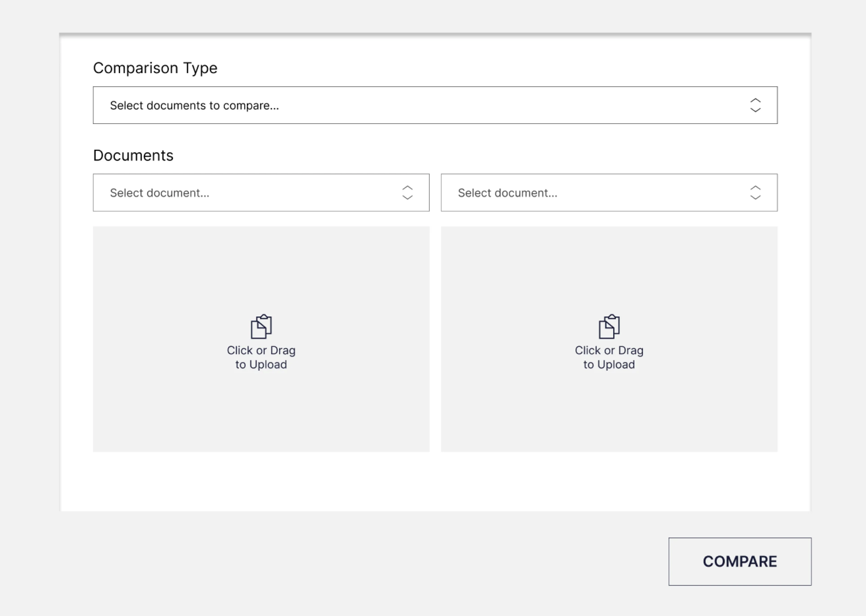
Task: Click down chevron in Comparison Type selector
Action: pyautogui.click(x=755, y=110)
